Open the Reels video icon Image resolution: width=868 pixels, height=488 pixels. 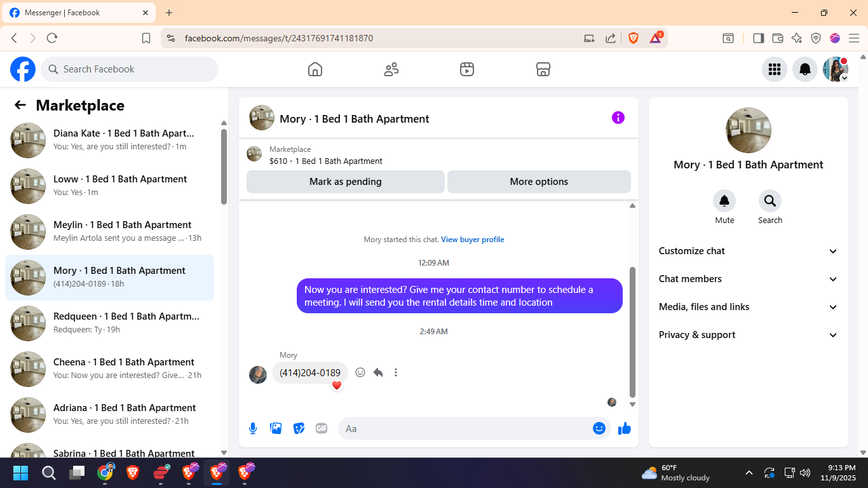click(x=467, y=69)
